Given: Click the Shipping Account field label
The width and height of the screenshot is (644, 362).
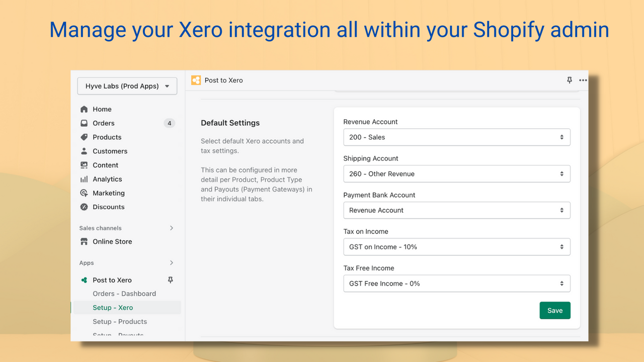Looking at the screenshot, I should [x=371, y=158].
